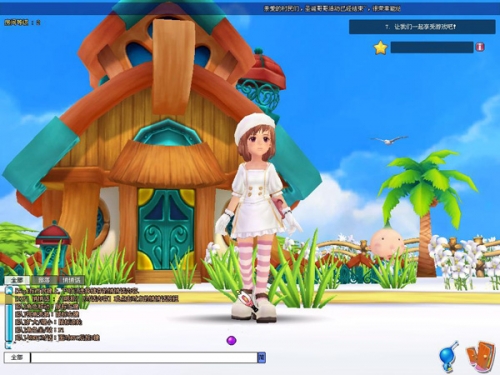Switch to the 悄悄话 whisper chat tab

click(71, 280)
